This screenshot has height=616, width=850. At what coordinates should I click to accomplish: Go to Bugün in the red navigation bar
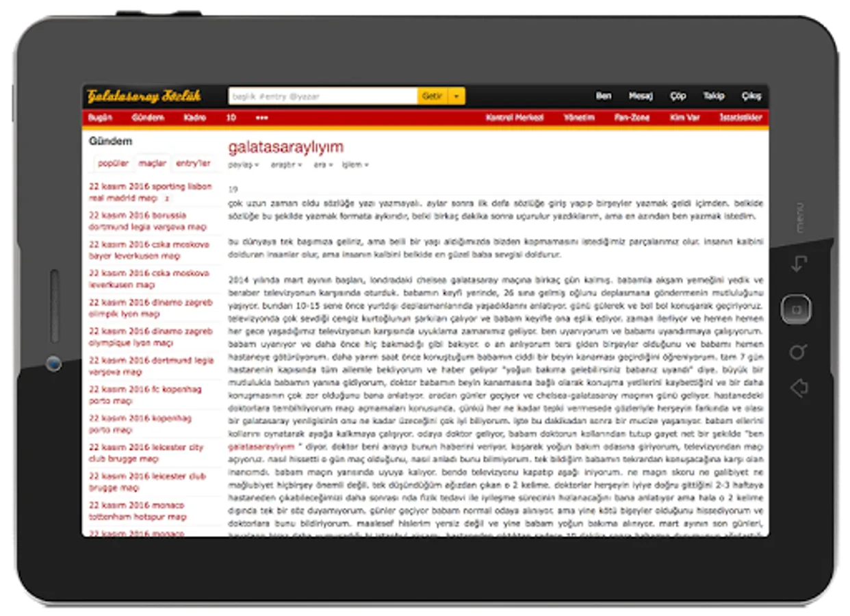(101, 118)
